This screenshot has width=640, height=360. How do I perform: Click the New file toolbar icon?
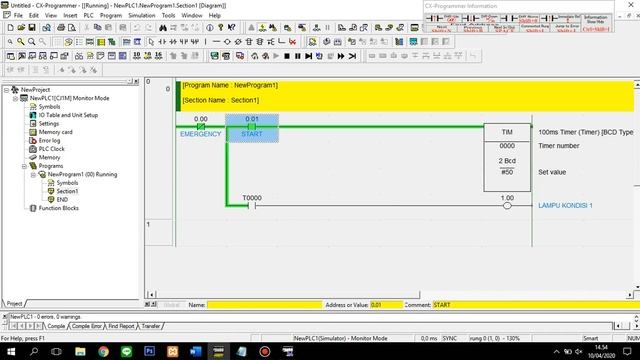pos(11,28)
